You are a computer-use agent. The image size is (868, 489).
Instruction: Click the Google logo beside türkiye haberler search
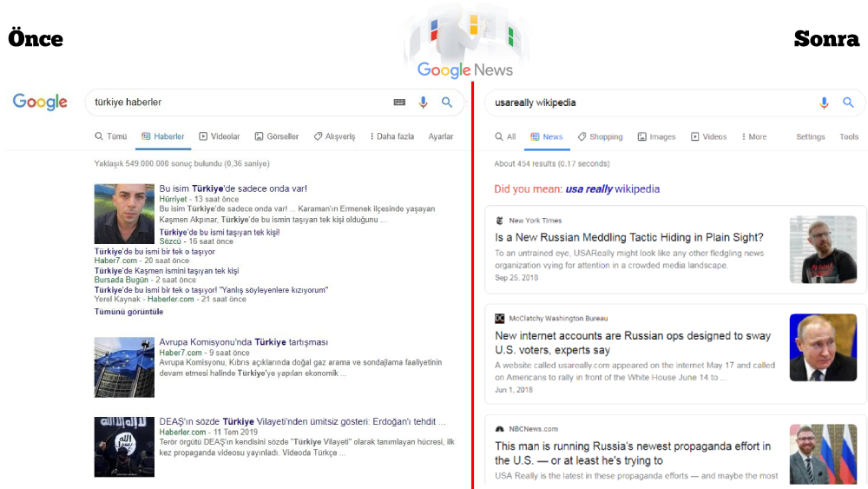[x=40, y=102]
